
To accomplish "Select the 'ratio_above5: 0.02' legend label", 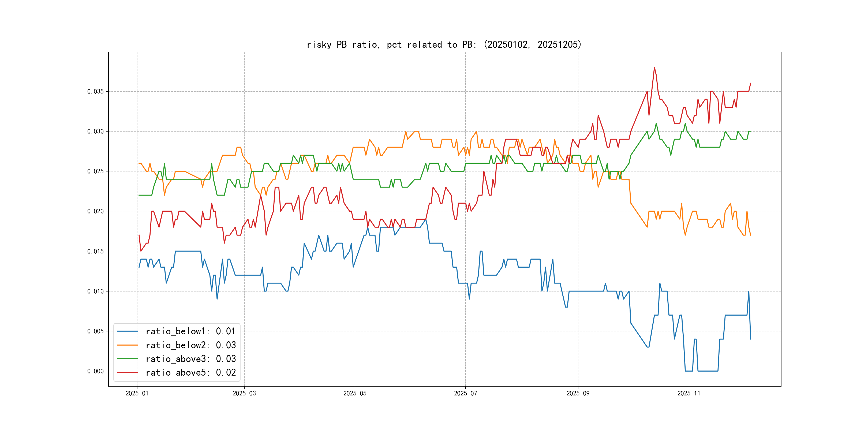I will pos(190,372).
